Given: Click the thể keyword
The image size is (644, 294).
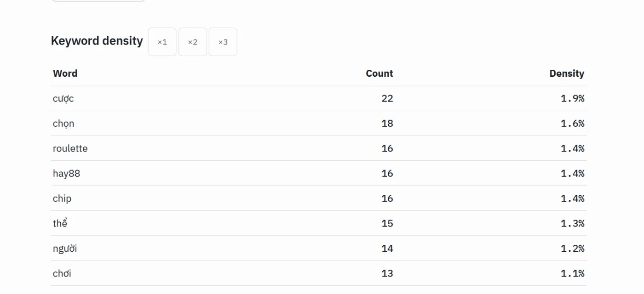Looking at the screenshot, I should coord(60,223).
